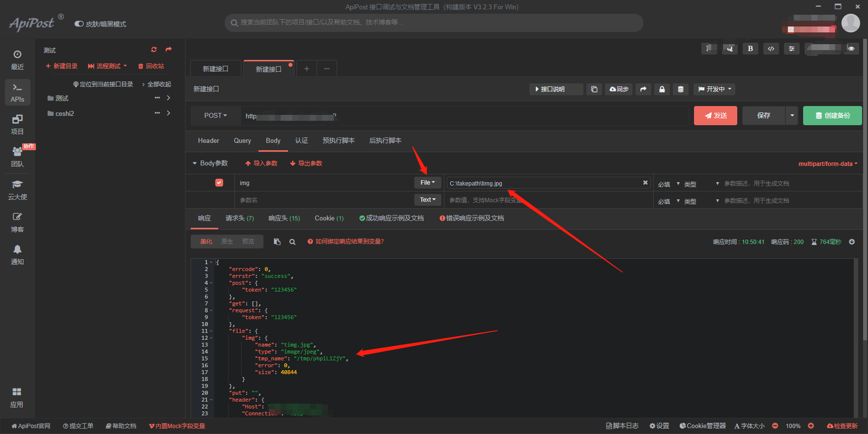
Task: Open the POST method dropdown
Action: click(x=215, y=115)
